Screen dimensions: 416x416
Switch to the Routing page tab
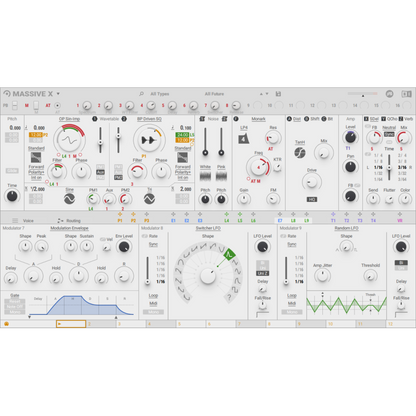(69, 221)
